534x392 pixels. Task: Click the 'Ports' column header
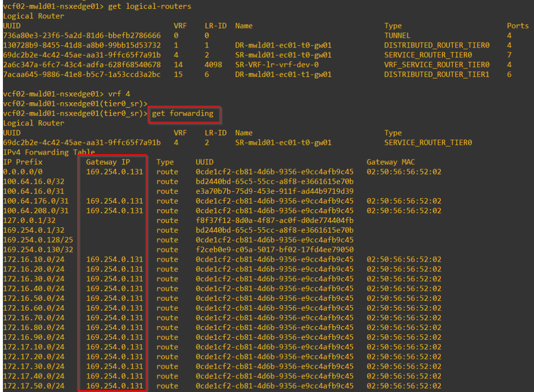518,26
